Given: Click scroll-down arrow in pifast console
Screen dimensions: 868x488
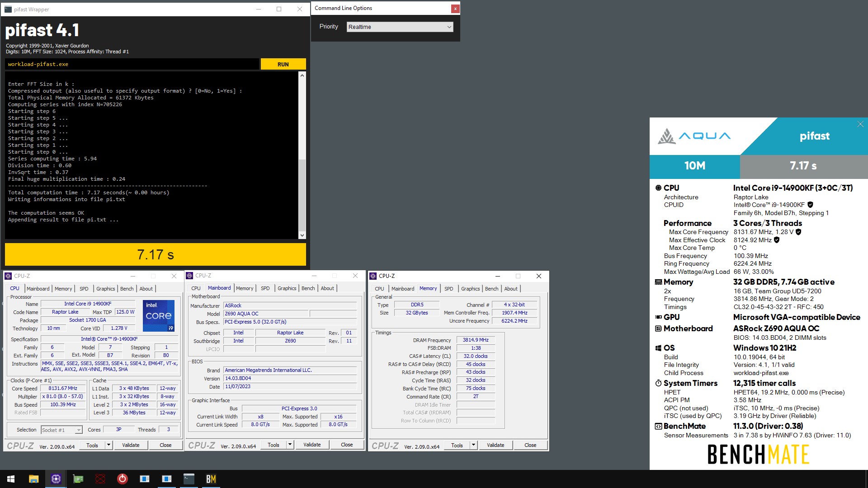Looking at the screenshot, I should tap(302, 235).
